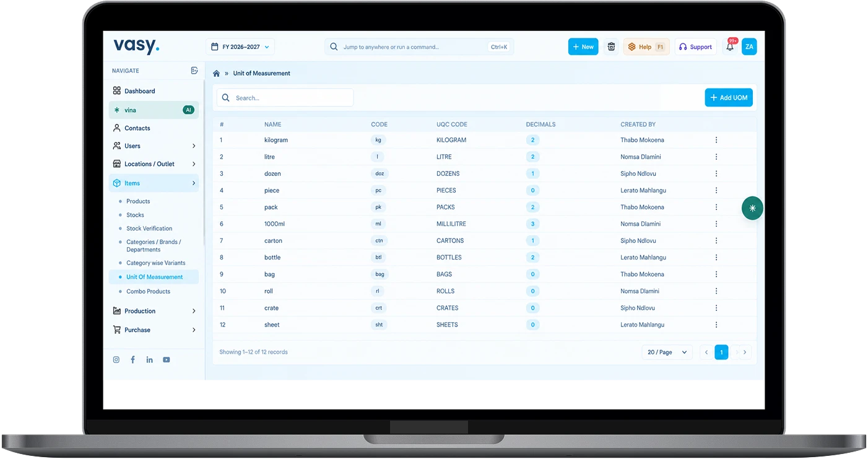Go to previous page arrow
The width and height of the screenshot is (868, 459).
coord(707,352)
